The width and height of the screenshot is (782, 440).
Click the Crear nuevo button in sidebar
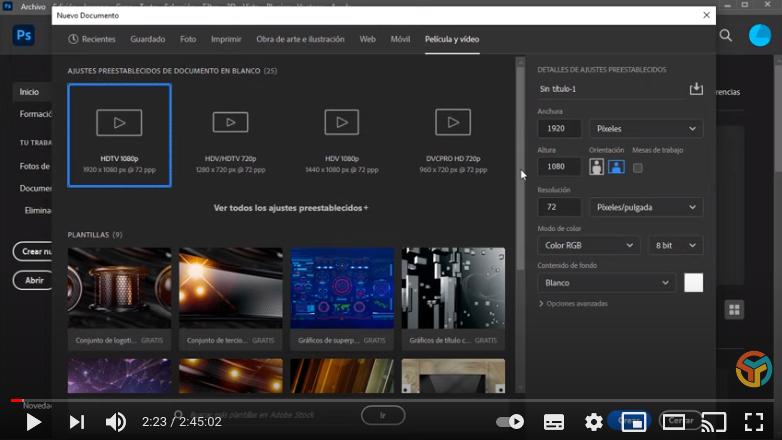[32, 251]
